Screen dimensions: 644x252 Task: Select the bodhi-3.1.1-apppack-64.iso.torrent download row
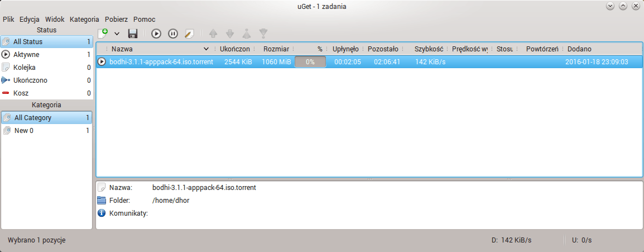[369, 61]
